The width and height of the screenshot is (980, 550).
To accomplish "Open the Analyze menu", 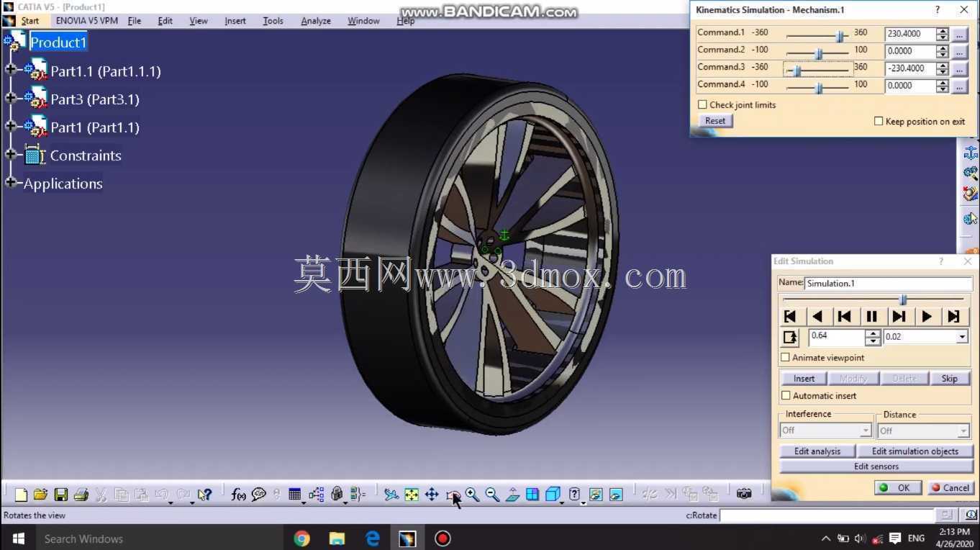I will click(x=316, y=21).
